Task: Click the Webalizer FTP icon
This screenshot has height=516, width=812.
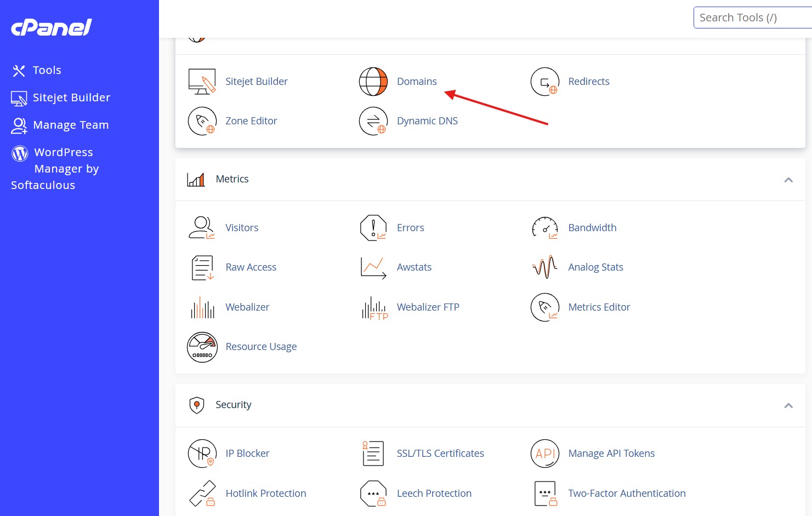Action: tap(375, 308)
